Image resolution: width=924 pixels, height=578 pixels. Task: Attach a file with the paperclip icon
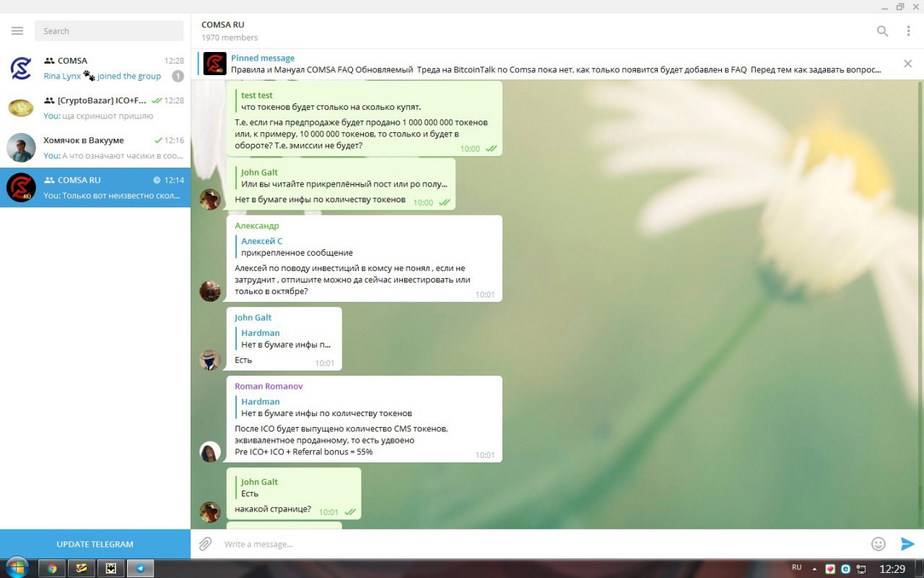pyautogui.click(x=206, y=544)
